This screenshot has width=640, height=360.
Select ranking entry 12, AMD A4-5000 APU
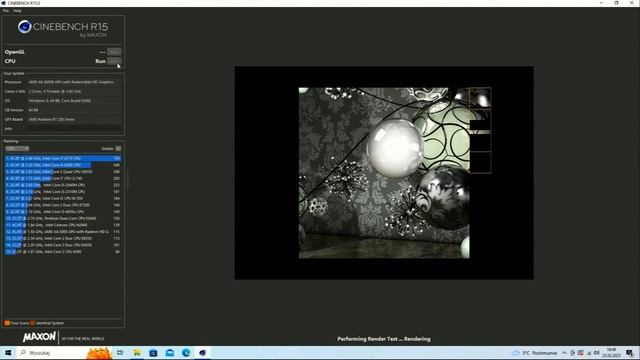point(63,231)
